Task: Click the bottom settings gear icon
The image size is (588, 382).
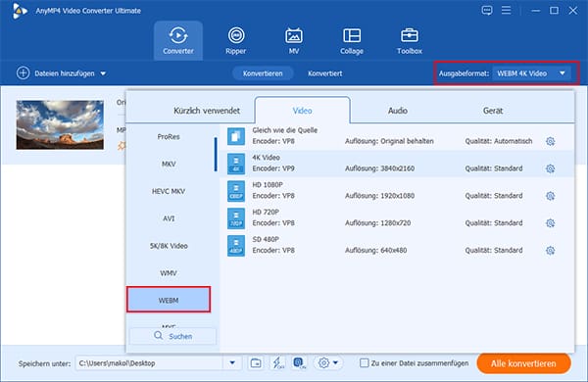Action: tap(323, 362)
